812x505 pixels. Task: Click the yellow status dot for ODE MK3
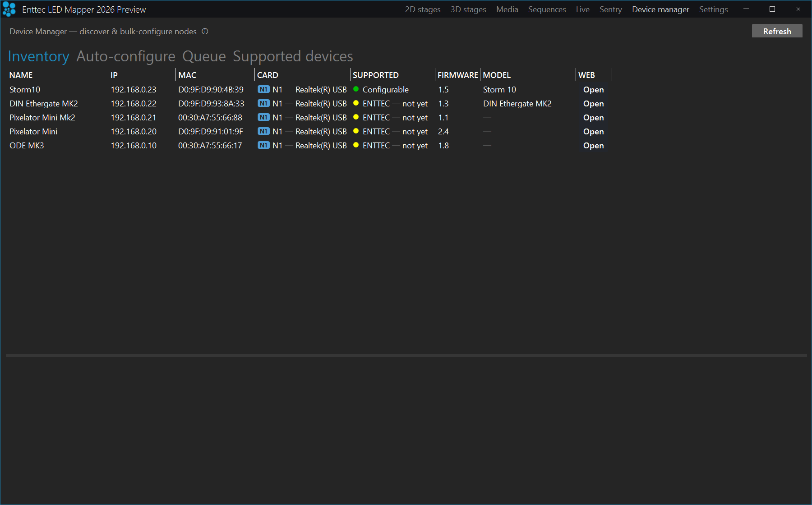356,145
